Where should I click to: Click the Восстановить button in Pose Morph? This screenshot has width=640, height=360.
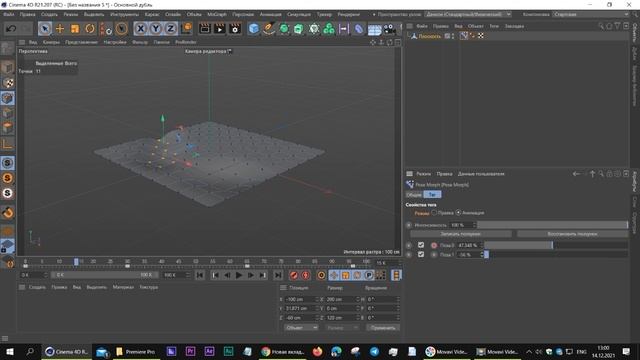[572, 234]
